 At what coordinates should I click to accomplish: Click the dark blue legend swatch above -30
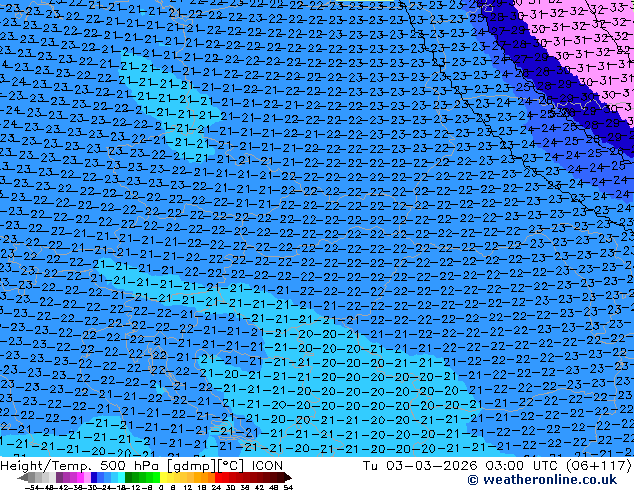(x=94, y=477)
